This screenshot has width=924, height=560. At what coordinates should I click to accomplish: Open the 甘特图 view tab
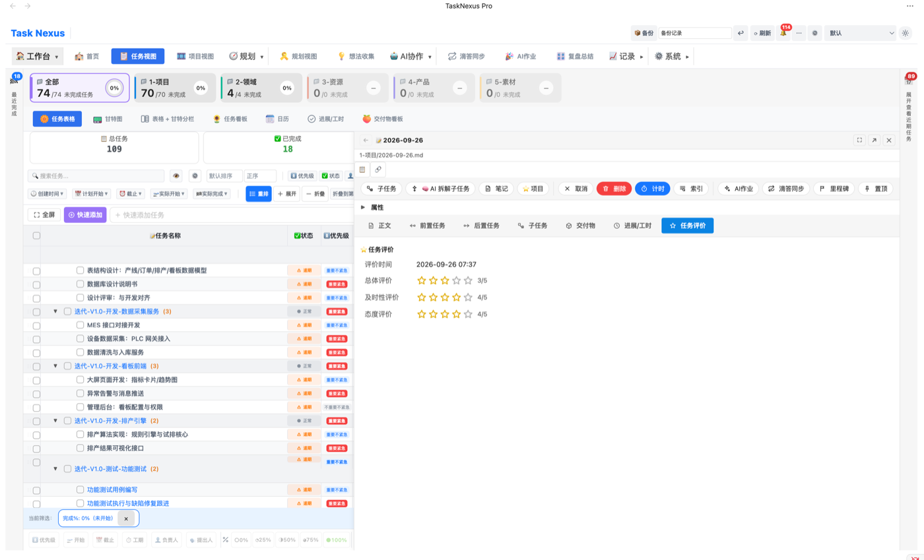click(108, 119)
